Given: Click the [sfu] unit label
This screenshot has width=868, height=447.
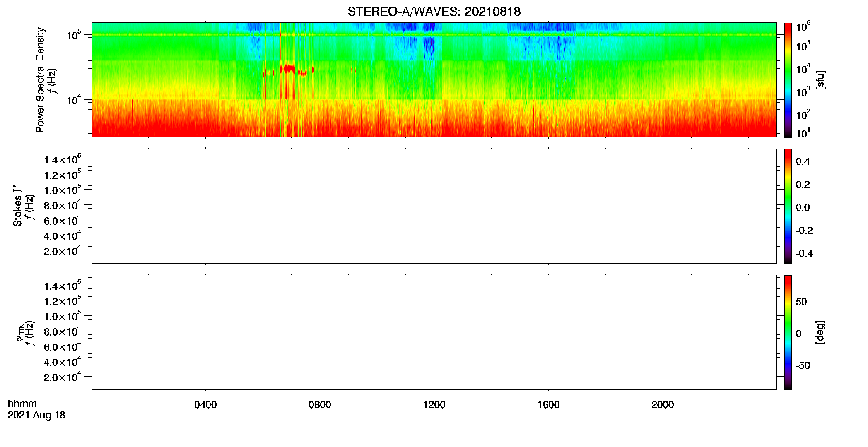Looking at the screenshot, I should pyautogui.click(x=820, y=80).
